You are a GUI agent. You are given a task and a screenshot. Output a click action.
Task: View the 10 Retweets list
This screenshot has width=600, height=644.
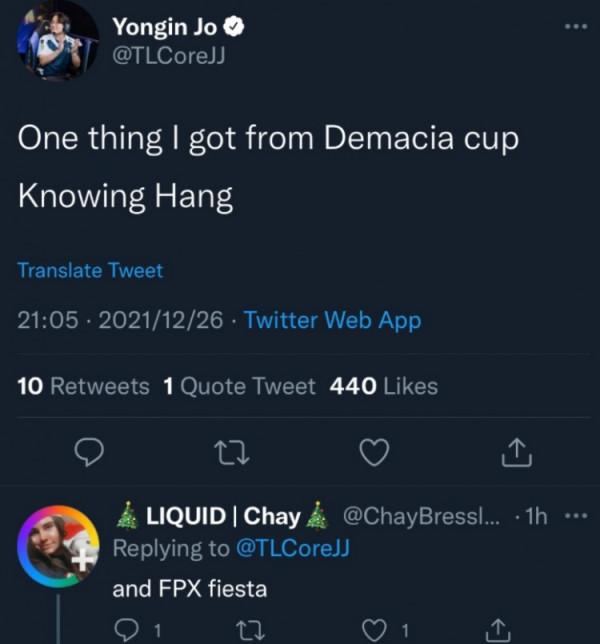pos(84,385)
